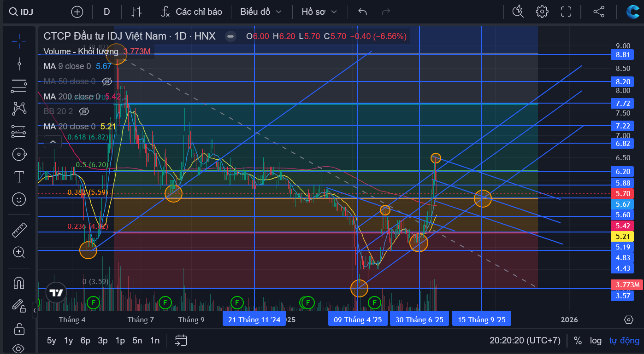Set range to 3p
Image resolution: width=644 pixels, height=354 pixels.
[x=102, y=341]
